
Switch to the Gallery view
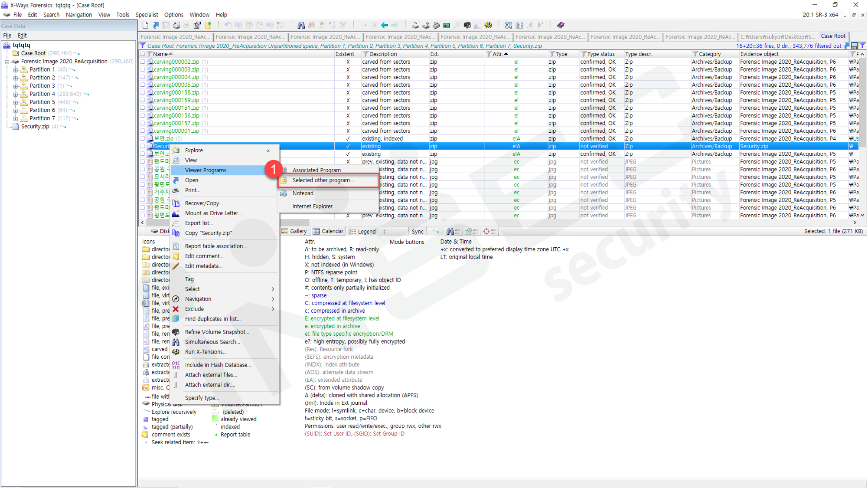tap(294, 232)
